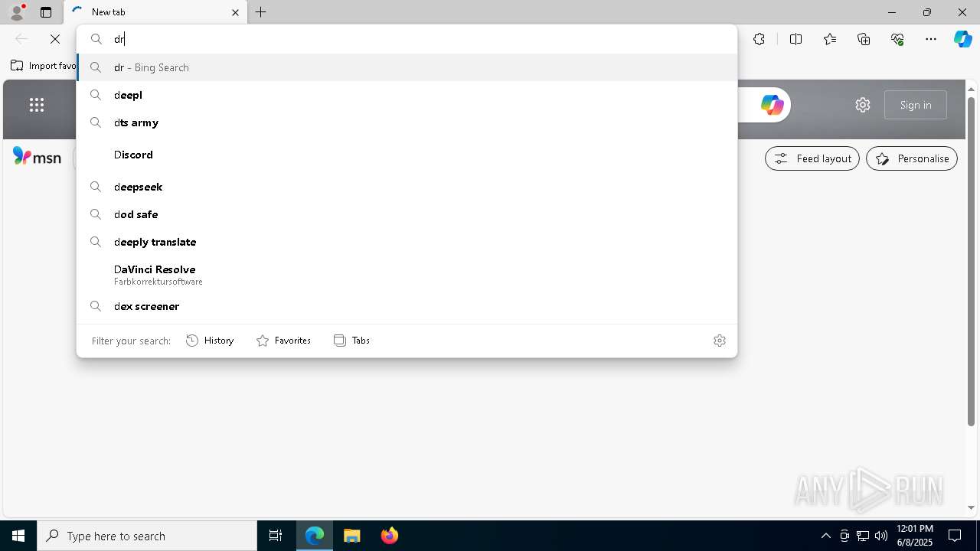Open the Extensions puzzle icon
The width and height of the screenshot is (980, 551).
point(759,39)
